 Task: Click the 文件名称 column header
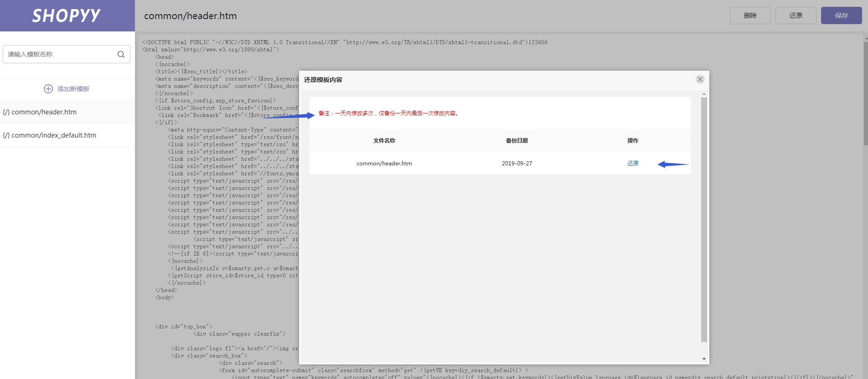tap(384, 141)
